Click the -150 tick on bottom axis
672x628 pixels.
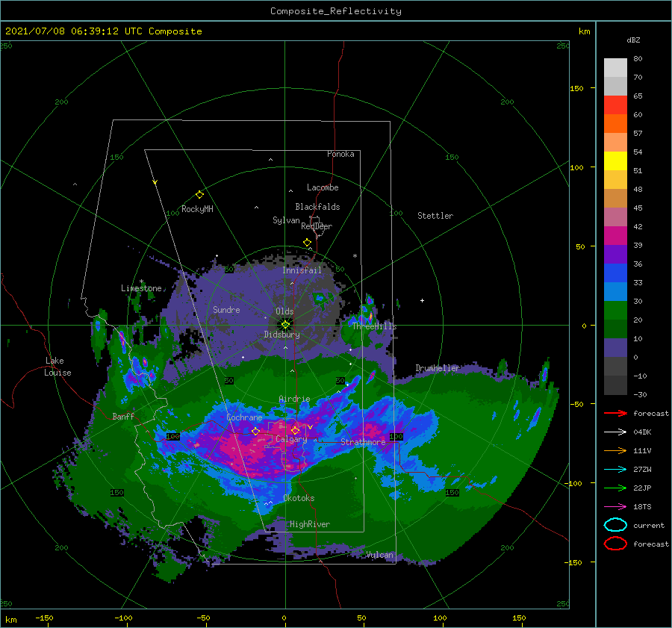(44, 618)
